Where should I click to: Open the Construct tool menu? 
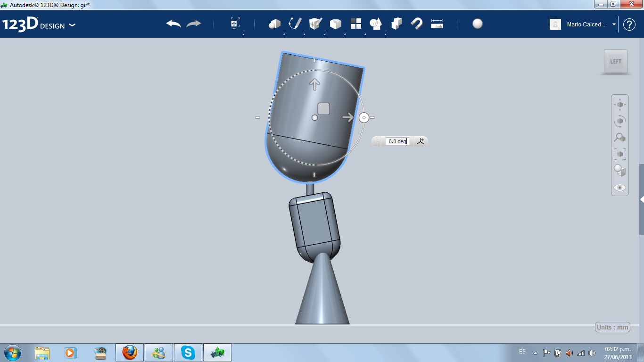[x=315, y=24]
